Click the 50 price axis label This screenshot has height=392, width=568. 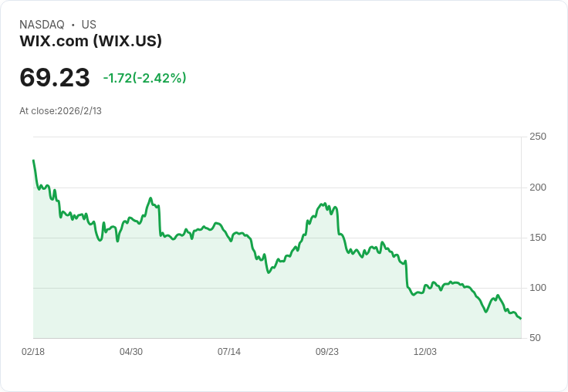pos(535,338)
